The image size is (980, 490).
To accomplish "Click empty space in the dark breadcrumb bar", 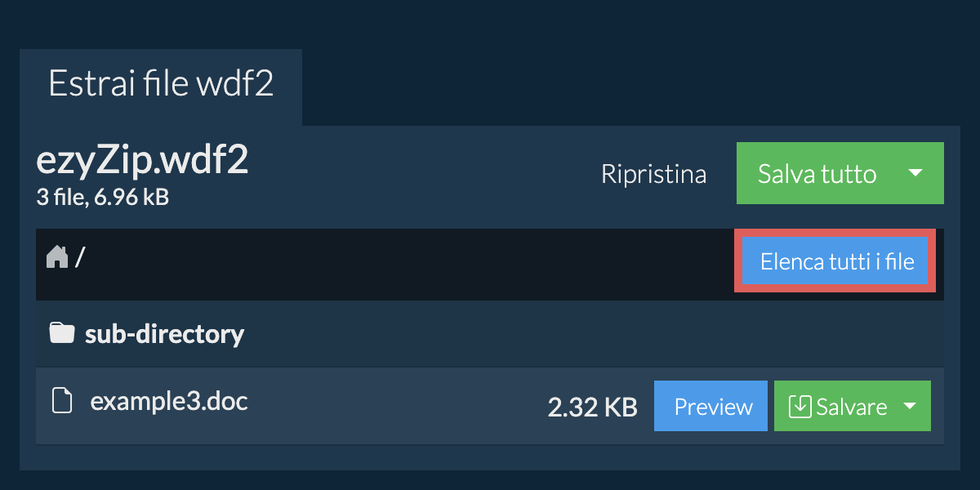I will [x=408, y=264].
